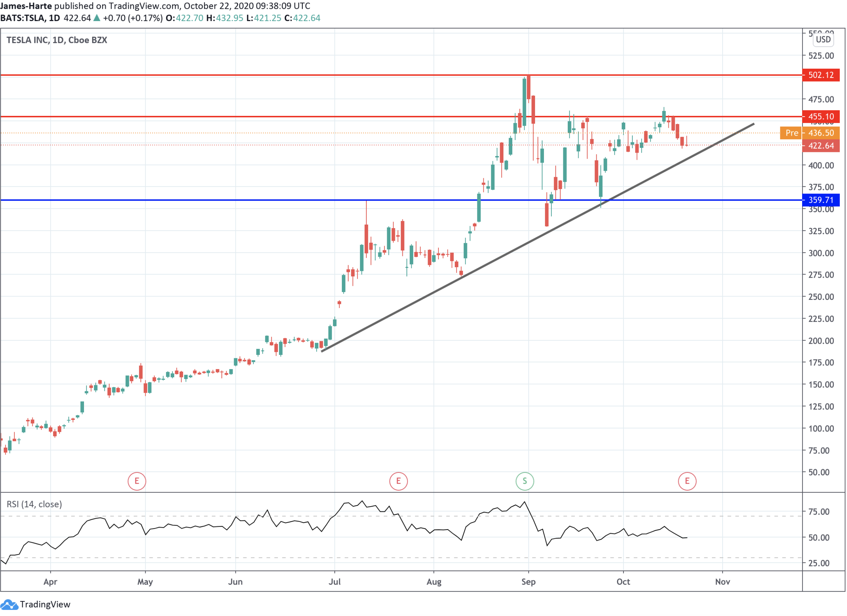Click the TradingView cloud logo icon
Viewport: 847px width, 616px height.
coord(9,604)
